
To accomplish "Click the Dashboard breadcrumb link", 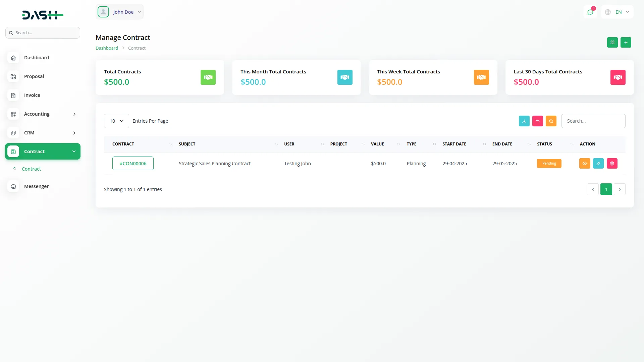I will coord(107,48).
